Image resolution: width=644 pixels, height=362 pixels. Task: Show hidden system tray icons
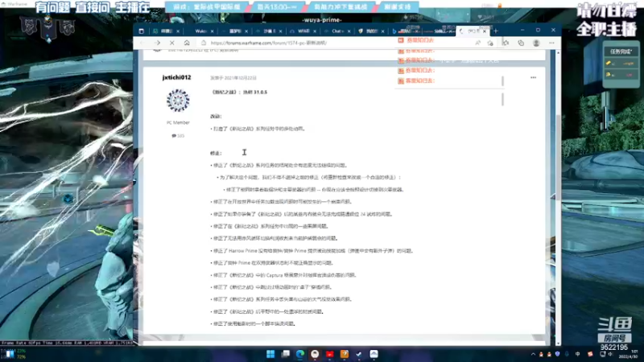(x=533, y=354)
